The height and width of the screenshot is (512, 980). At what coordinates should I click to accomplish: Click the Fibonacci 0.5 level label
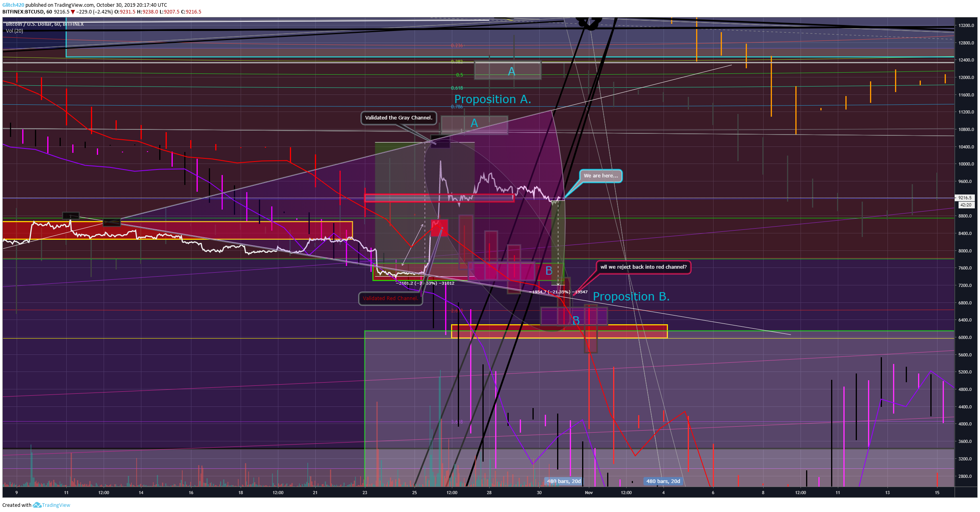pyautogui.click(x=459, y=75)
